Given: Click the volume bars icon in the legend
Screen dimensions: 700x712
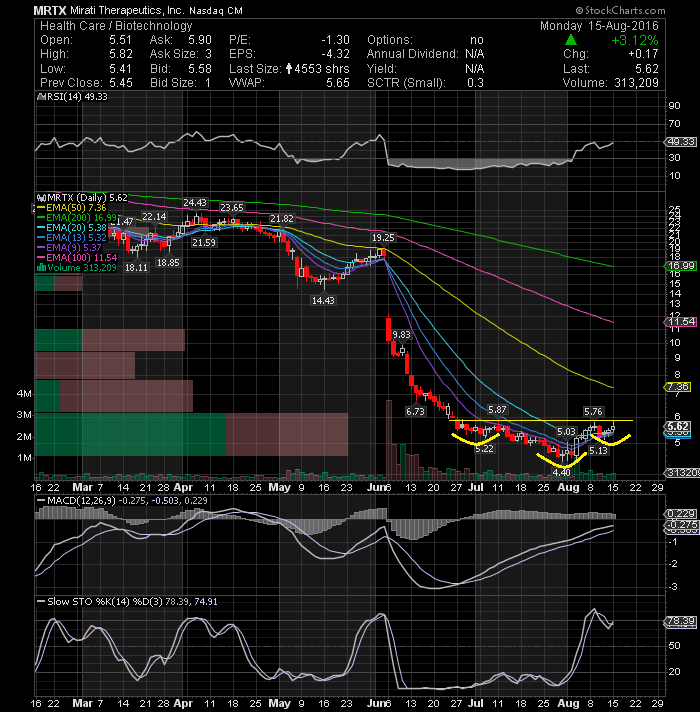Looking at the screenshot, I should click(41, 268).
